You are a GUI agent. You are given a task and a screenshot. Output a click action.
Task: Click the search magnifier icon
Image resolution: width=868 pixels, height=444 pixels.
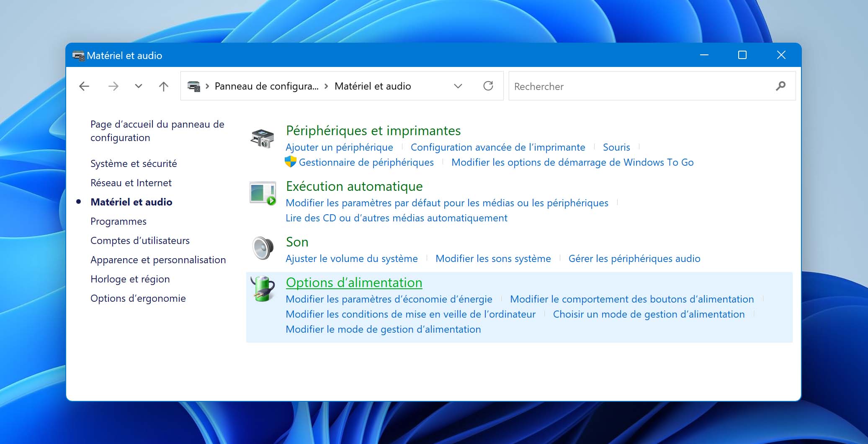point(780,86)
